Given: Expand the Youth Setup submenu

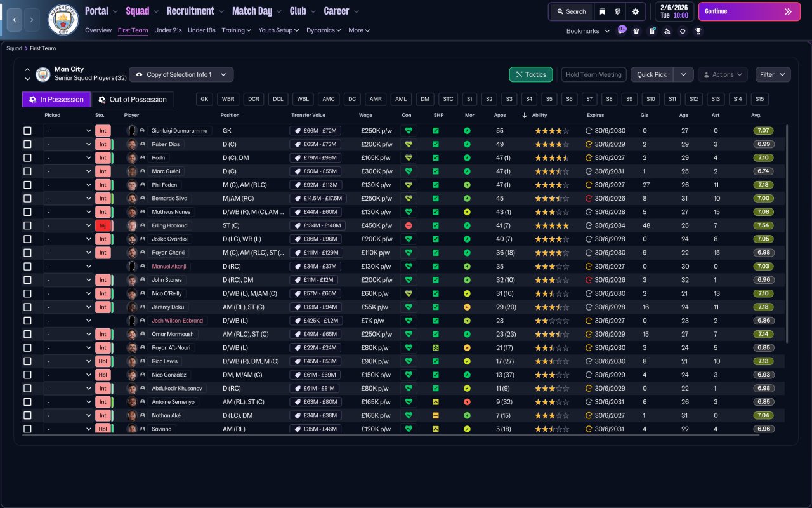Looking at the screenshot, I should 278,30.
